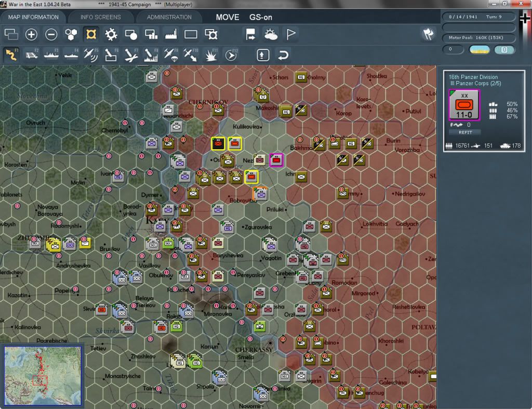Select the F1 Move mode icon

(11, 55)
